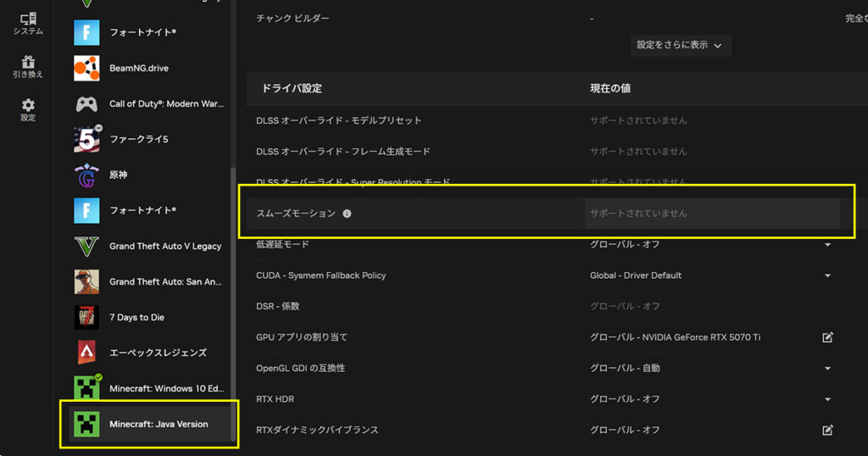Click the 7 Days to Die icon
The height and width of the screenshot is (456, 868).
(x=87, y=317)
